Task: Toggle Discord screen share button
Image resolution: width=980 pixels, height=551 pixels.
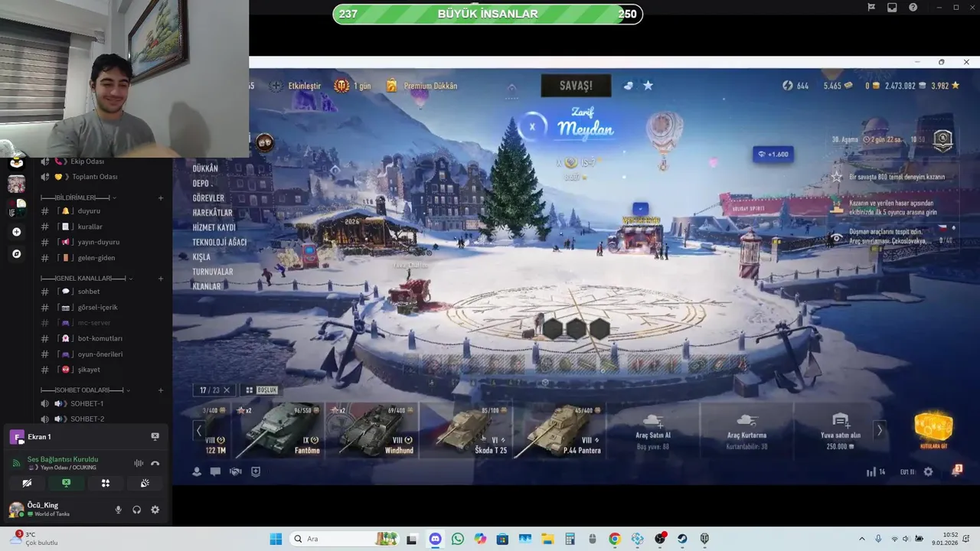Action: point(67,484)
